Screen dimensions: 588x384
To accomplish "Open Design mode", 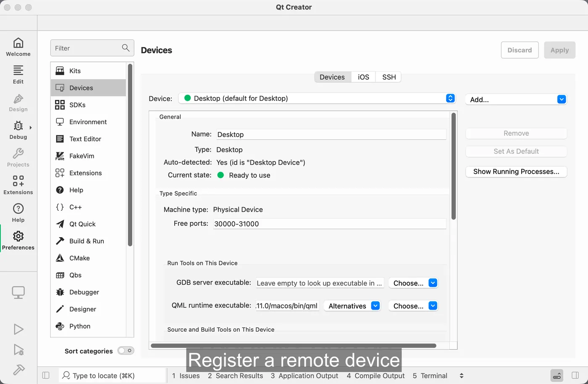I will 18,102.
